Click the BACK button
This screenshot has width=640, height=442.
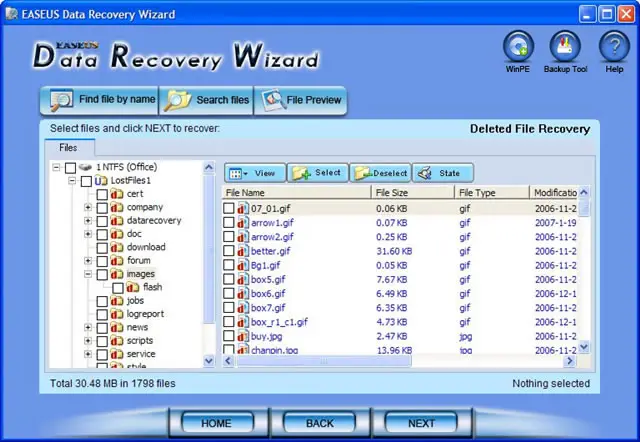tap(320, 423)
